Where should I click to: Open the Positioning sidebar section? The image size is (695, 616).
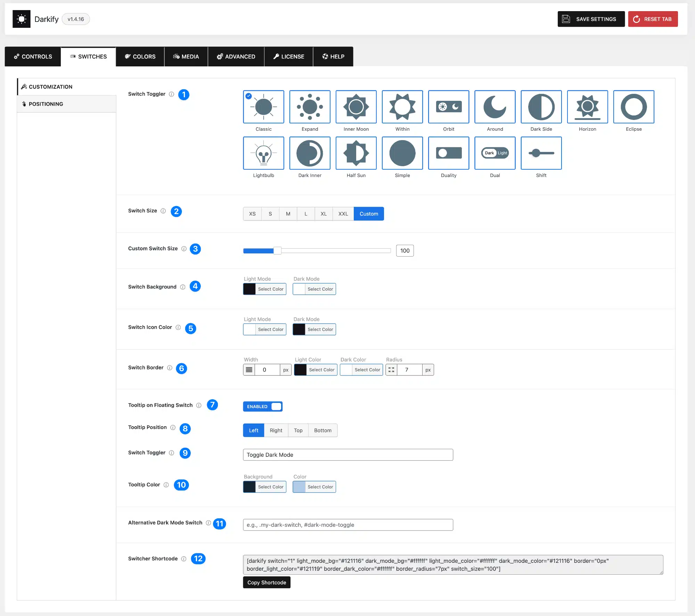coord(46,104)
